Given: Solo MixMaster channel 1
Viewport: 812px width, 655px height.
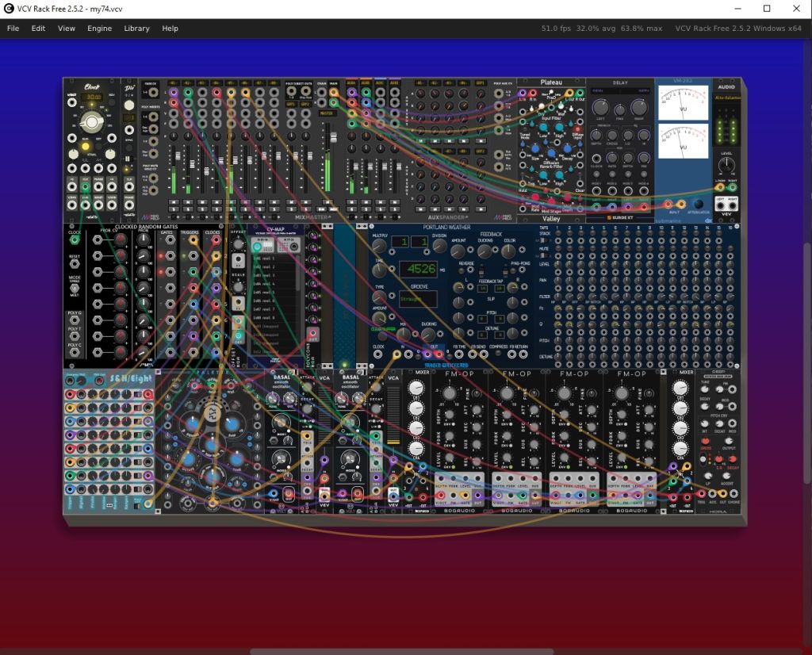Looking at the screenshot, I should (174, 209).
